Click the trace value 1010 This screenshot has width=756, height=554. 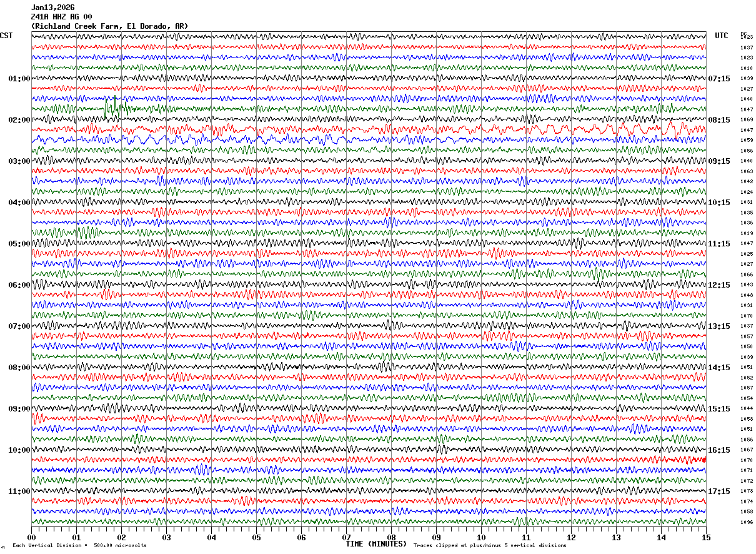click(x=747, y=68)
